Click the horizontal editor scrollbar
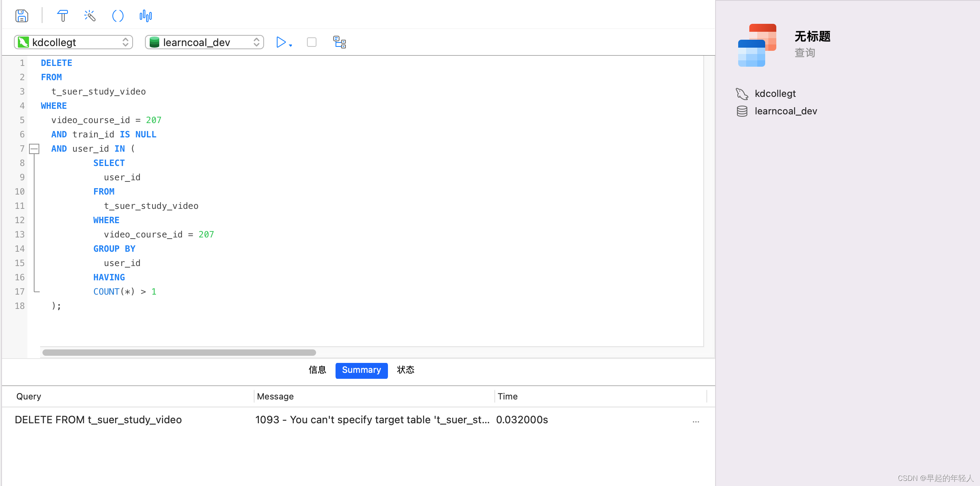Image resolution: width=980 pixels, height=486 pixels. 179,353
